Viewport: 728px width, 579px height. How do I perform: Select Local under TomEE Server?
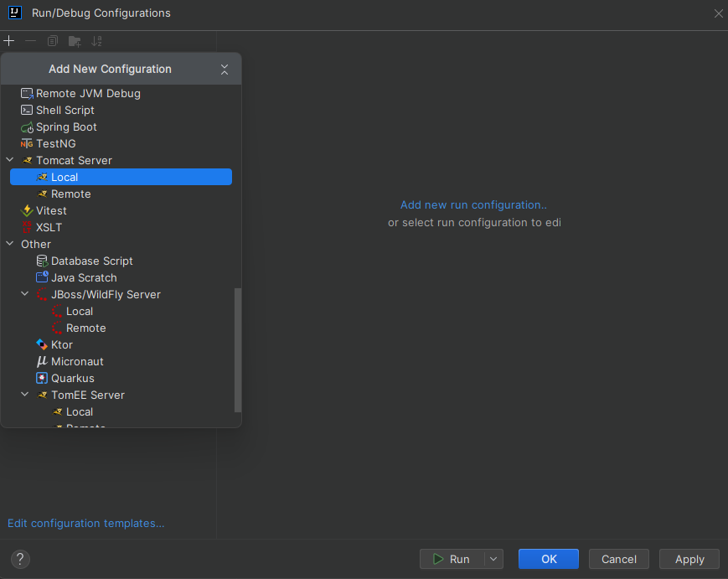coord(80,412)
